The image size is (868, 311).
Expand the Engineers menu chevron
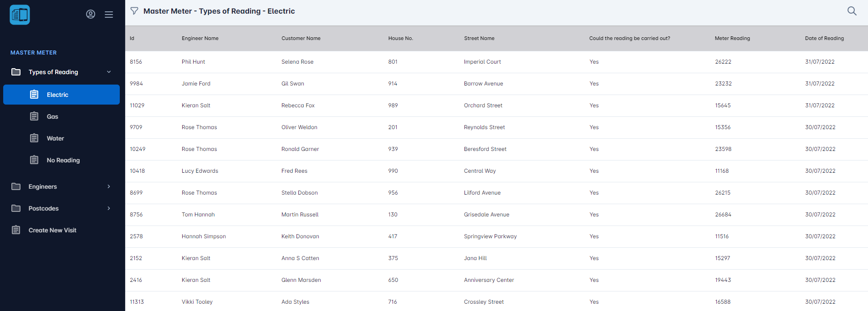109,186
